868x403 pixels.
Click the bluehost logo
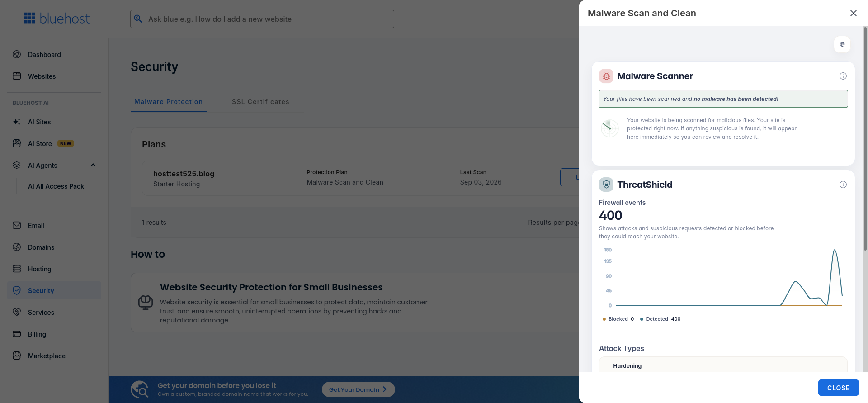[57, 19]
